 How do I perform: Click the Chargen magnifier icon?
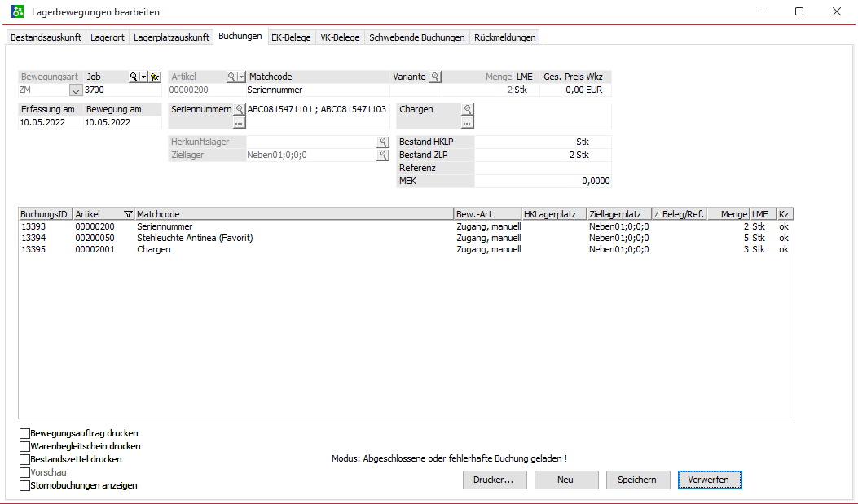coord(468,109)
